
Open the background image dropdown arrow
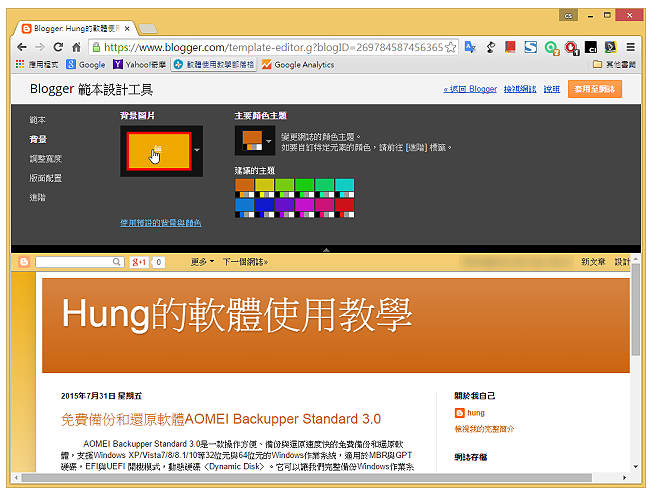[197, 150]
